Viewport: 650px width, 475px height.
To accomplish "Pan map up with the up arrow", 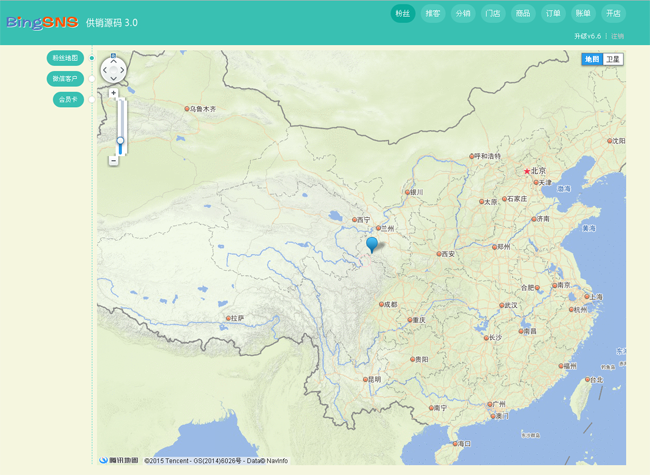I will click(x=113, y=61).
